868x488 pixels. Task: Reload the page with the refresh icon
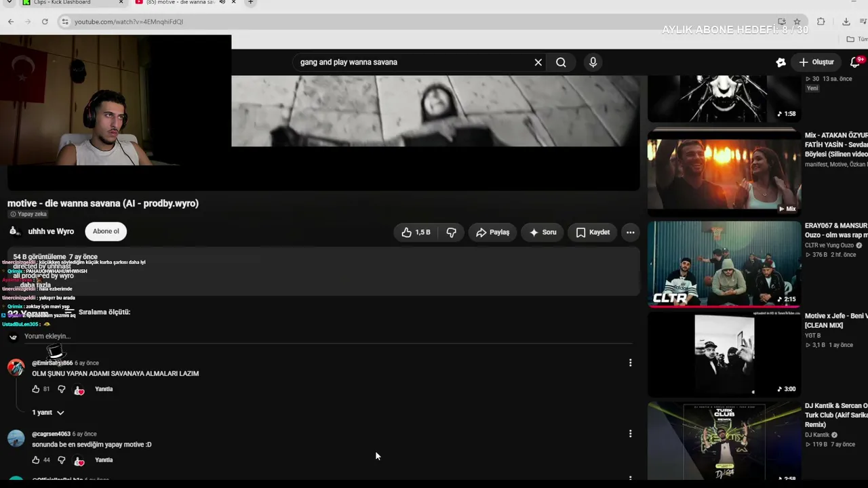45,22
